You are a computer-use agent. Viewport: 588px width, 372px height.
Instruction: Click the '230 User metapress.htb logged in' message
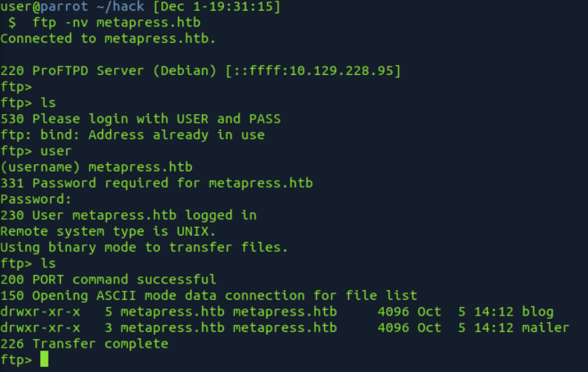(128, 216)
